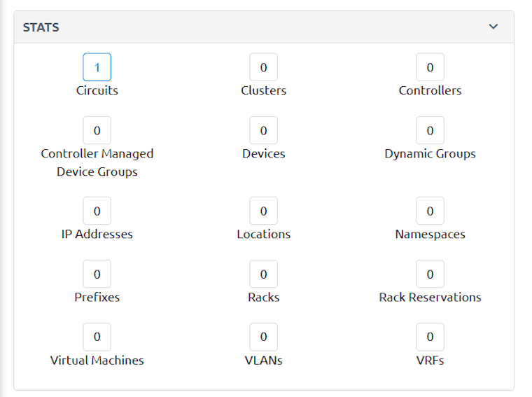The image size is (532, 397).
Task: Open the Prefixes link
Action: click(x=97, y=297)
